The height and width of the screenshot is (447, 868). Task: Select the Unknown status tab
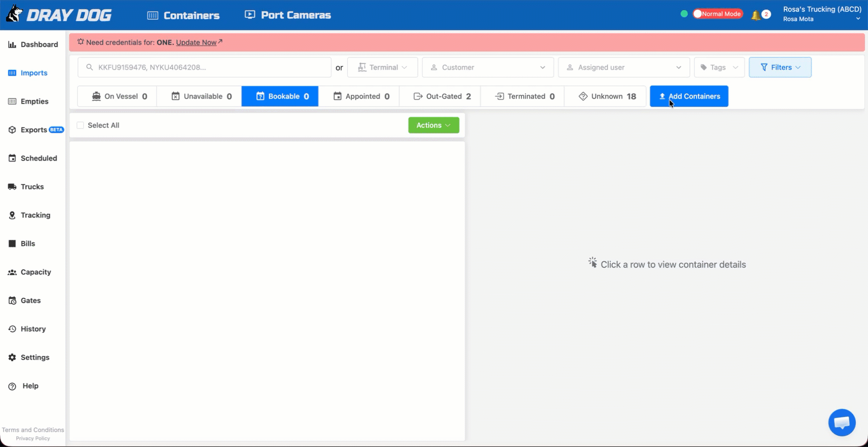tap(606, 97)
